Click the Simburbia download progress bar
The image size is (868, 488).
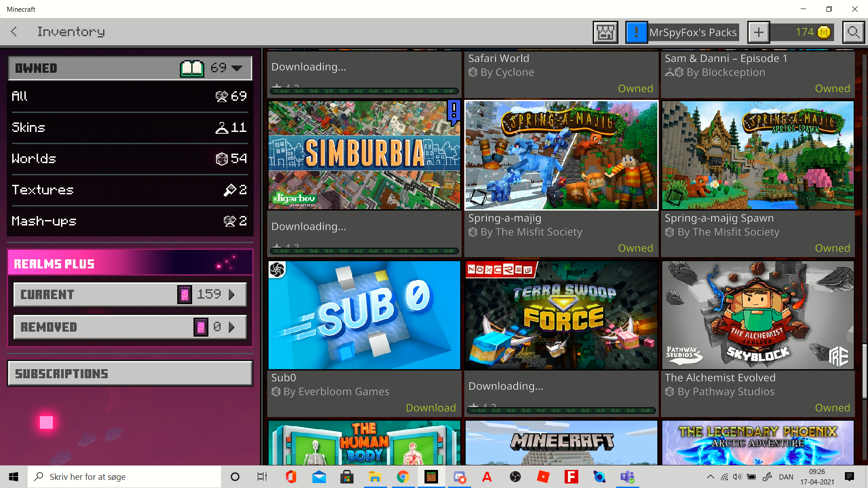click(364, 251)
